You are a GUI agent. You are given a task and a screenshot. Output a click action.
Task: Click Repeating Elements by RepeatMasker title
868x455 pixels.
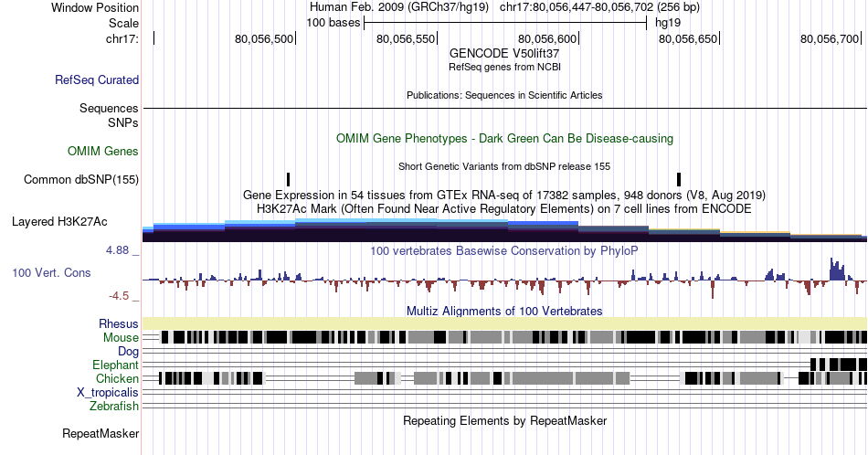point(504,420)
